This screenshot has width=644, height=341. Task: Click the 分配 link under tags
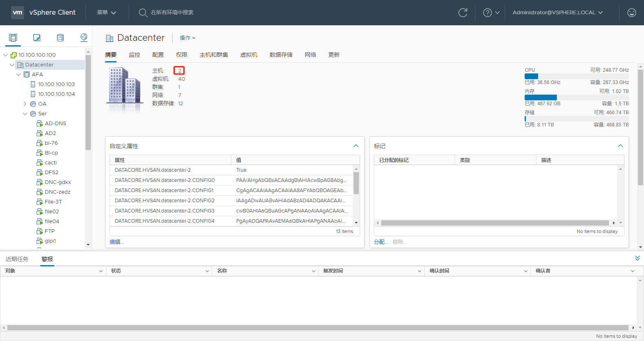pyautogui.click(x=381, y=242)
